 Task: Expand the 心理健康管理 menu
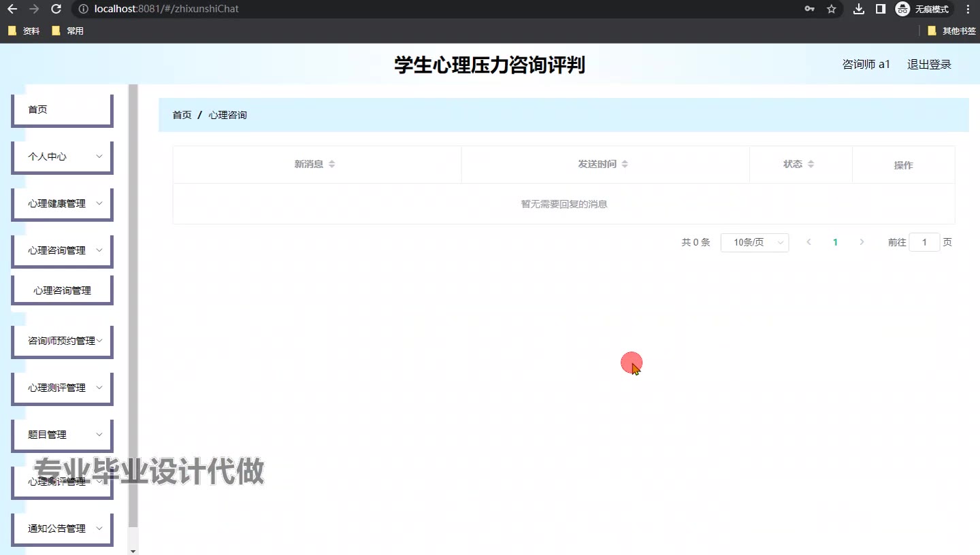62,203
